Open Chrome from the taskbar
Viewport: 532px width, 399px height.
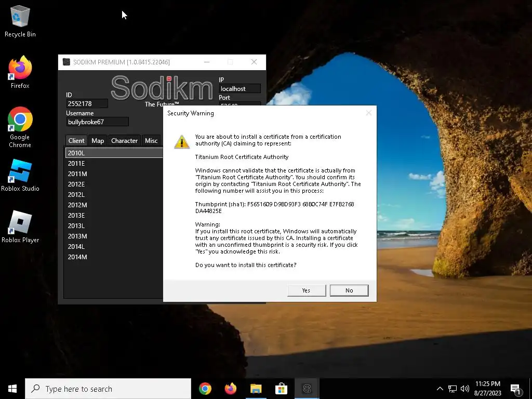[205, 389]
